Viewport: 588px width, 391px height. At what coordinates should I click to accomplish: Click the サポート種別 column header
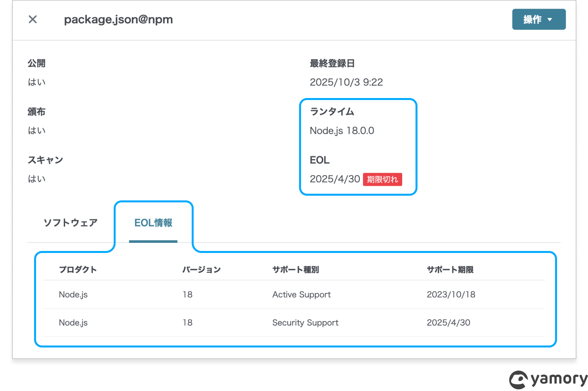(296, 269)
